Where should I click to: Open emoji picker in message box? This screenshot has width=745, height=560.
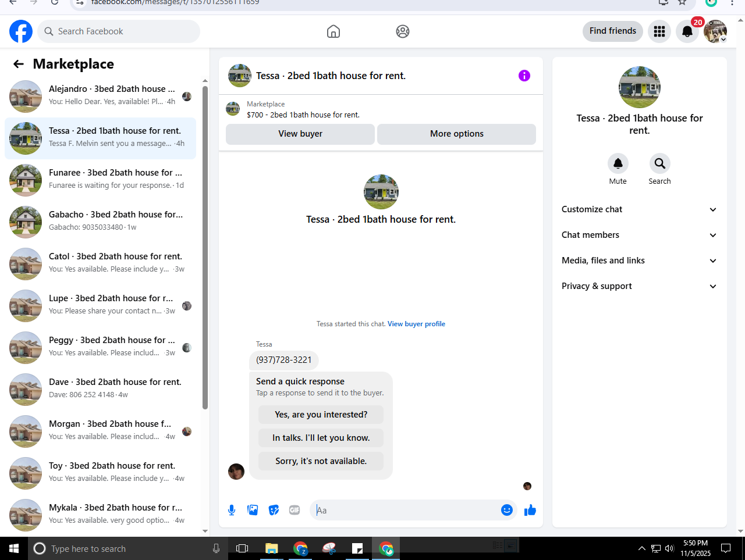pyautogui.click(x=507, y=510)
